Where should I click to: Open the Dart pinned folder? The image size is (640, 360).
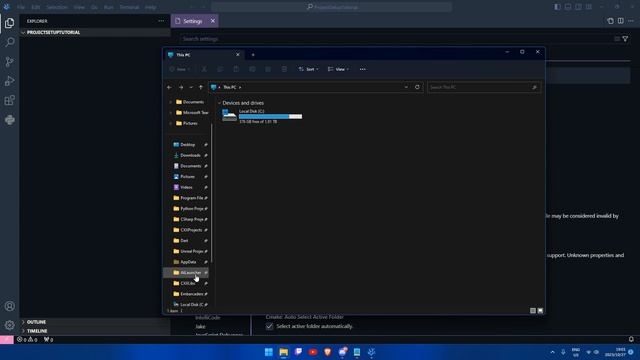coord(184,241)
